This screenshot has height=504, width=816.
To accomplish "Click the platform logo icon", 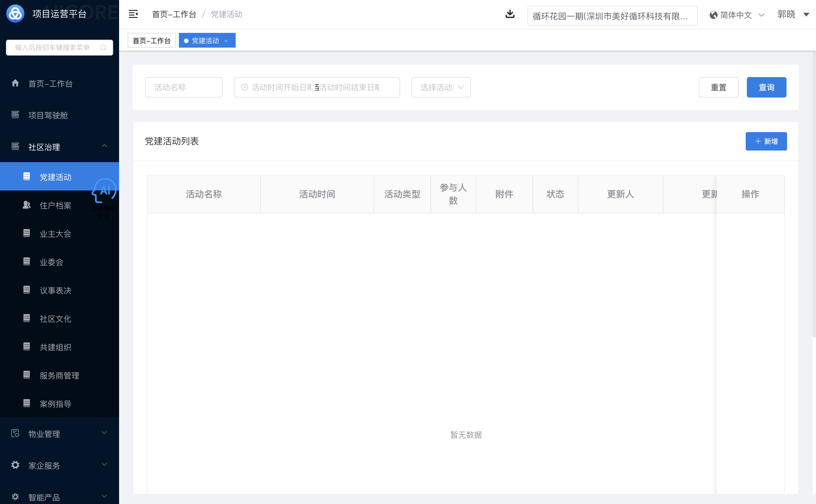I will [15, 14].
